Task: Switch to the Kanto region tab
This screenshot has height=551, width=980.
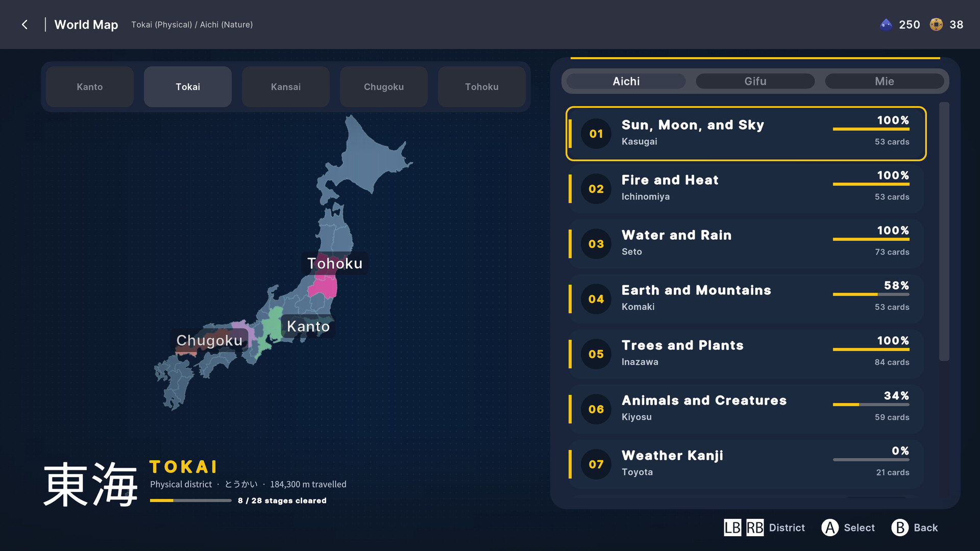Action: point(90,87)
